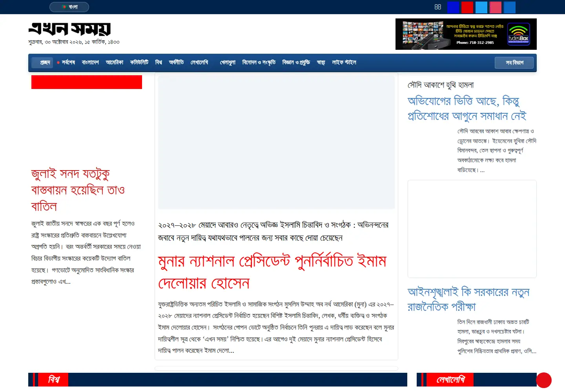
Task: Open the খেলাধুলা section
Action: click(x=228, y=62)
